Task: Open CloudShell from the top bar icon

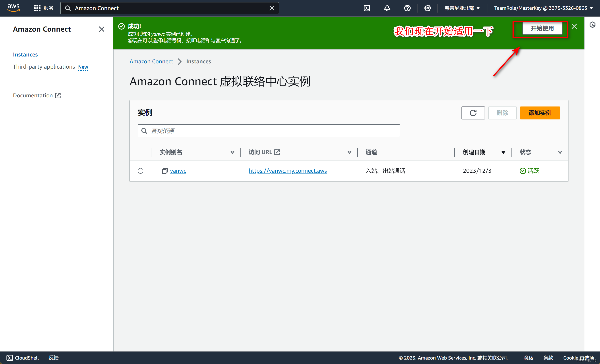Action: pos(367,8)
